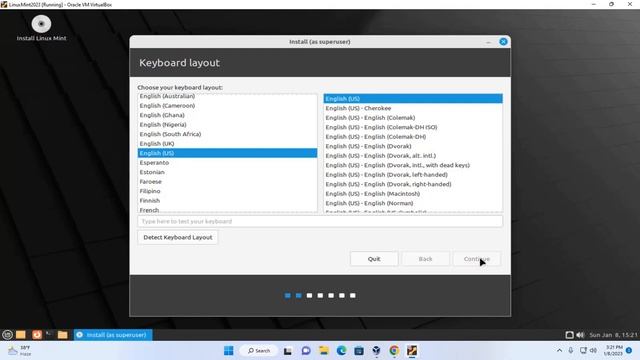Click Detect Keyboard Layout button
This screenshot has height=360, width=640.
[178, 237]
